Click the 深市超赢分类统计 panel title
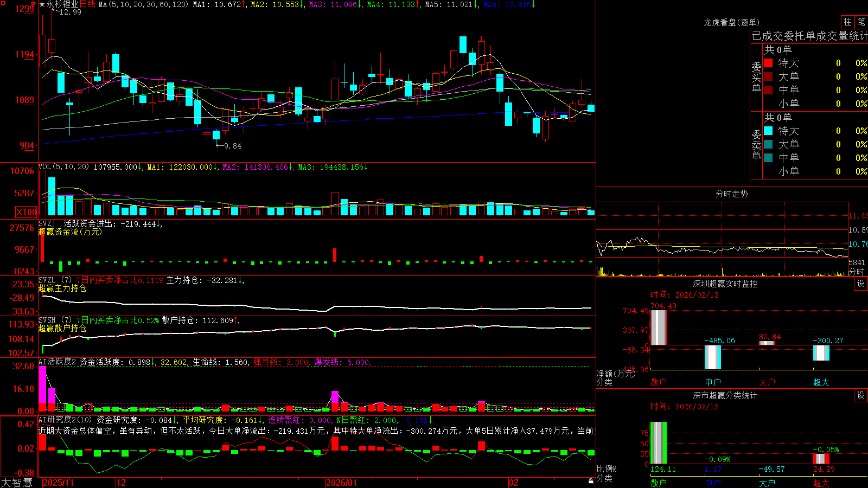The width and height of the screenshot is (868, 488). pos(725,395)
